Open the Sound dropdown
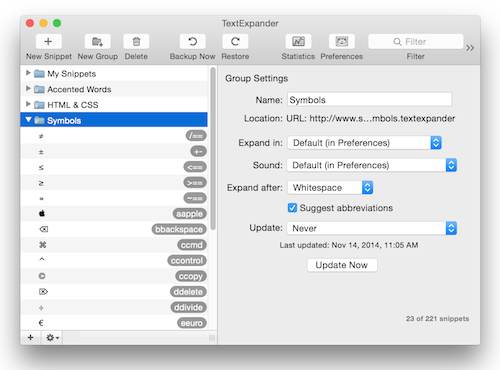 click(372, 165)
